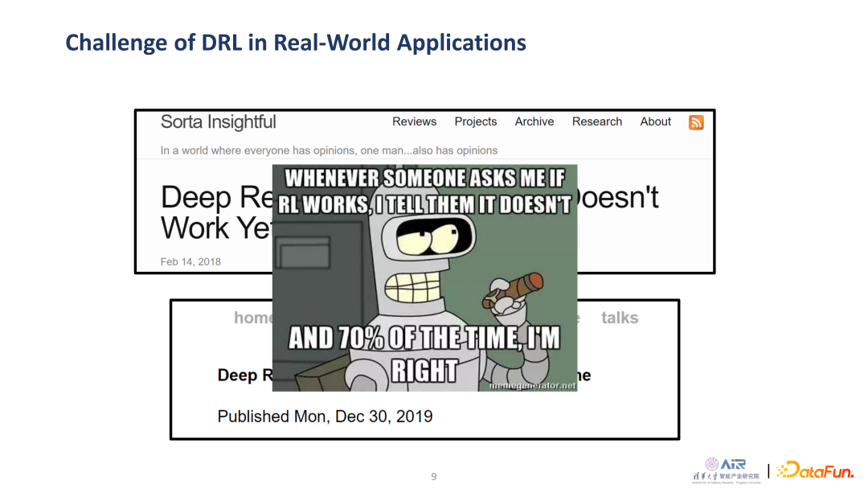Click the home link in lower page
Image resolution: width=868 pixels, height=489 pixels.
coord(253,318)
